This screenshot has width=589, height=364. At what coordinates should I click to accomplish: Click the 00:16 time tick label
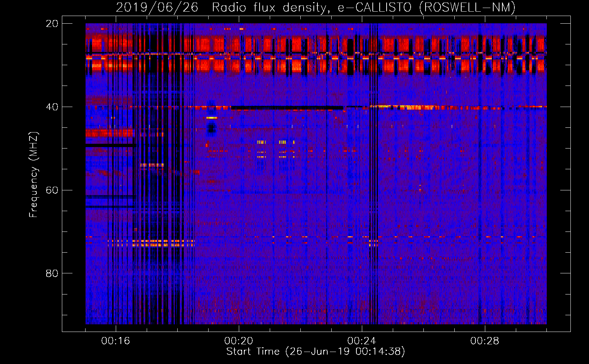coord(115,341)
